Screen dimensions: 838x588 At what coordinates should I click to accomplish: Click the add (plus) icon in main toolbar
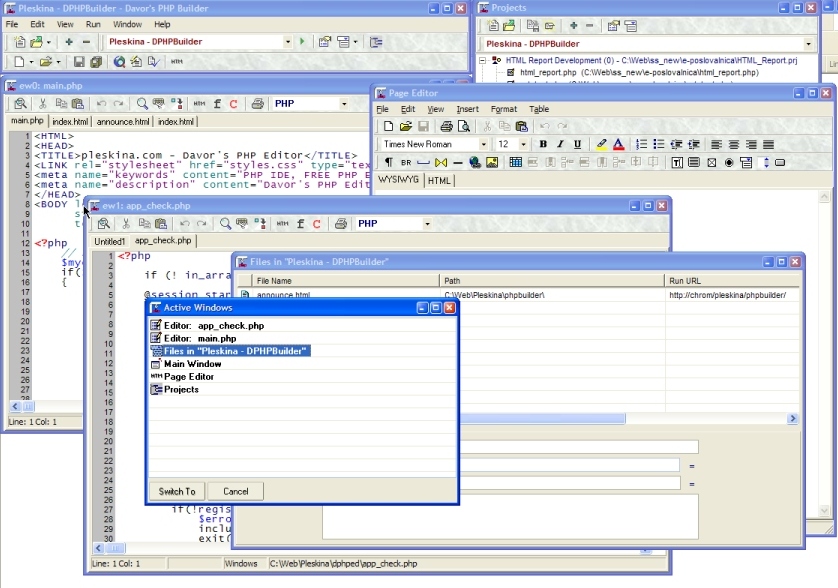point(69,42)
